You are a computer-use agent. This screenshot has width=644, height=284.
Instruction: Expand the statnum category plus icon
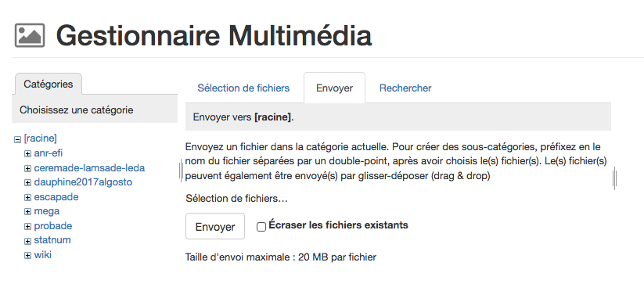click(x=27, y=241)
